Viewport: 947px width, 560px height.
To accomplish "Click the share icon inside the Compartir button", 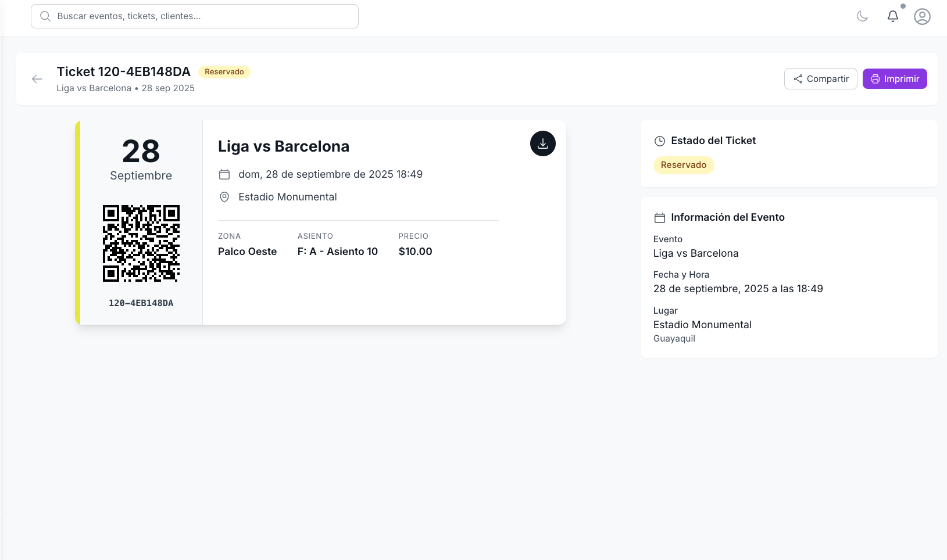I will point(799,78).
